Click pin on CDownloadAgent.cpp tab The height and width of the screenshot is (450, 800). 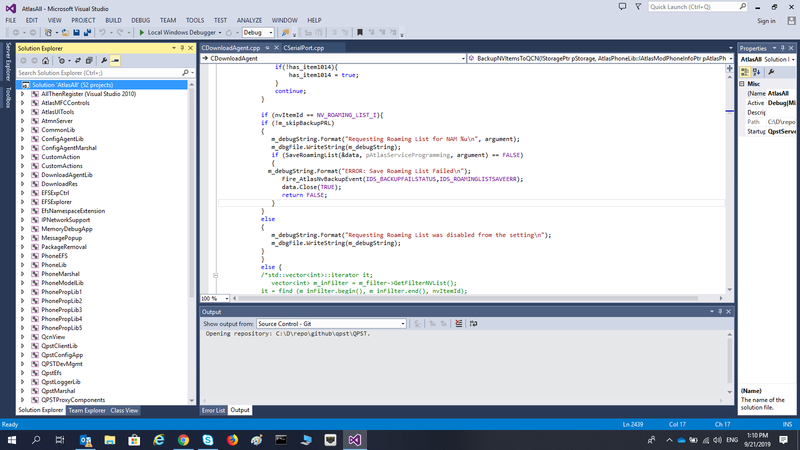pyautogui.click(x=267, y=48)
